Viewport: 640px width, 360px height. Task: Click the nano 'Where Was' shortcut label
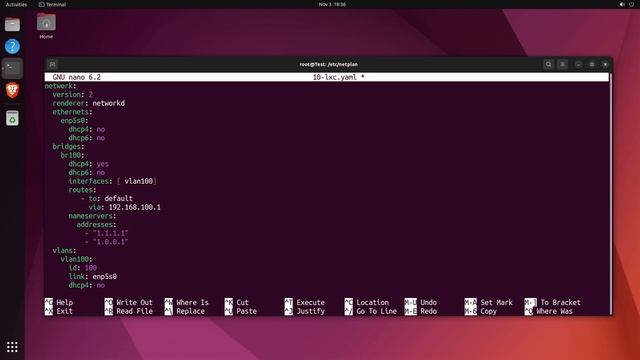tap(554, 311)
